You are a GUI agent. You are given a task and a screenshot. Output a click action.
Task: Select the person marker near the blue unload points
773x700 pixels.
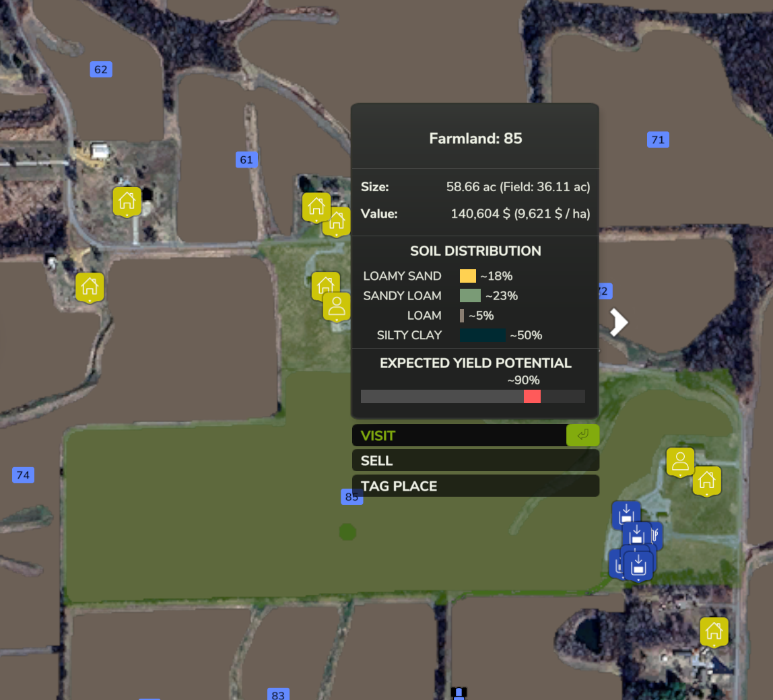(x=680, y=462)
